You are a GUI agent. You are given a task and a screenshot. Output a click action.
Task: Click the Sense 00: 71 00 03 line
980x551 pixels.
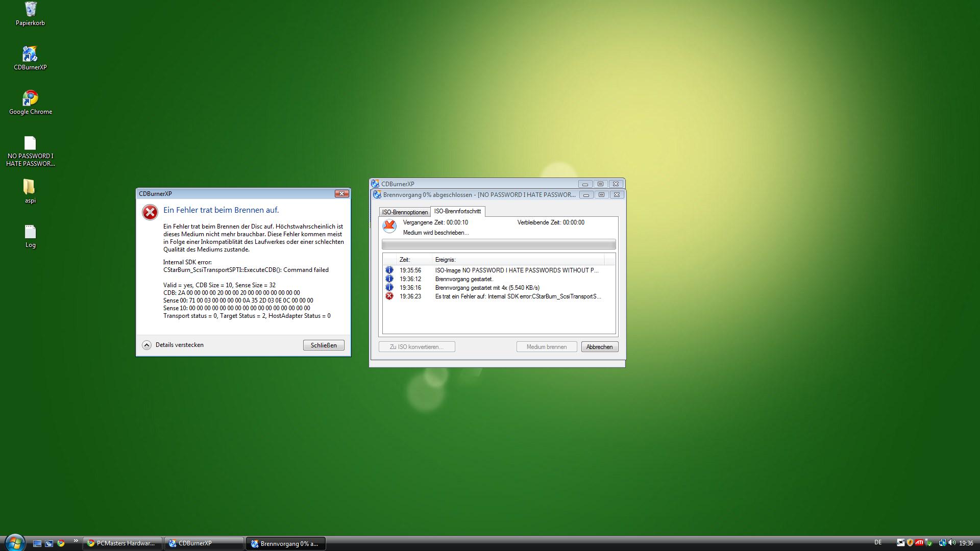(238, 300)
